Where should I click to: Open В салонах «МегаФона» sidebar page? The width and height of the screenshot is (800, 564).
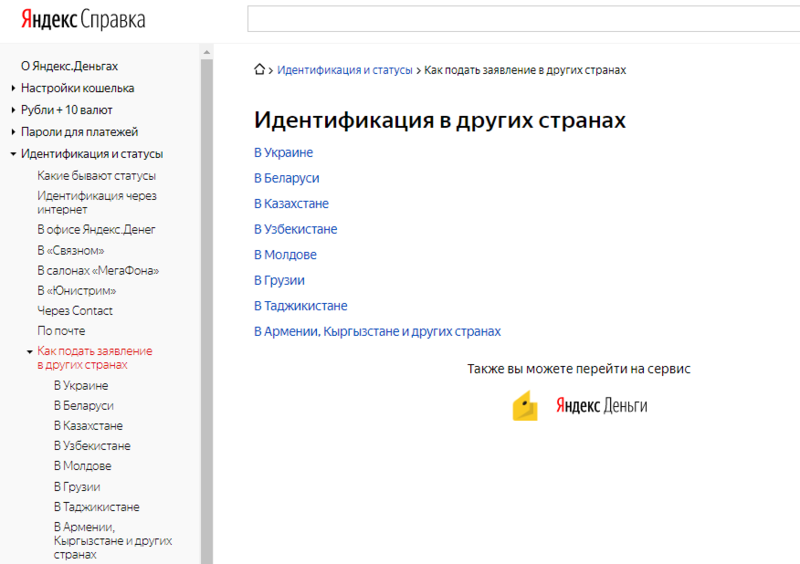point(98,271)
